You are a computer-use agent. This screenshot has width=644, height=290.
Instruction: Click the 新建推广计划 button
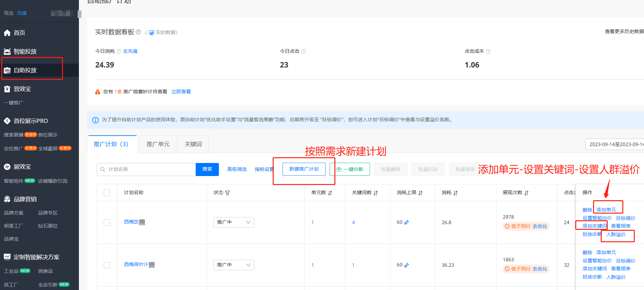point(304,169)
